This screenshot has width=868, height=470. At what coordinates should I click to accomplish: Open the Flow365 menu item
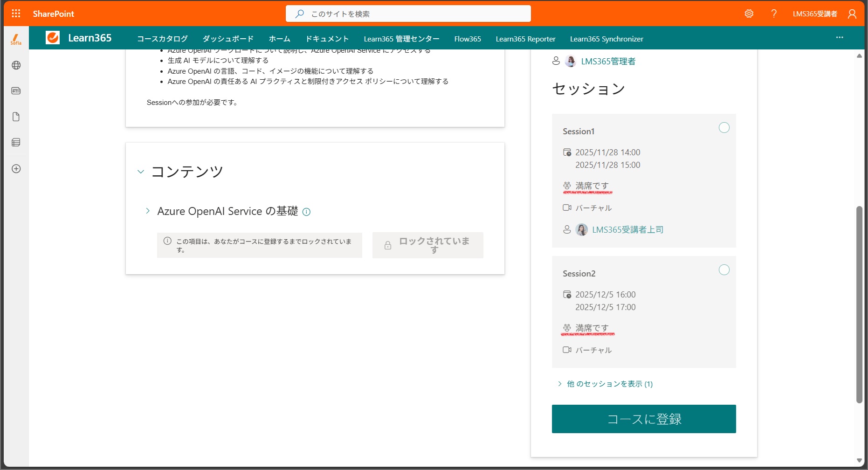[468, 39]
